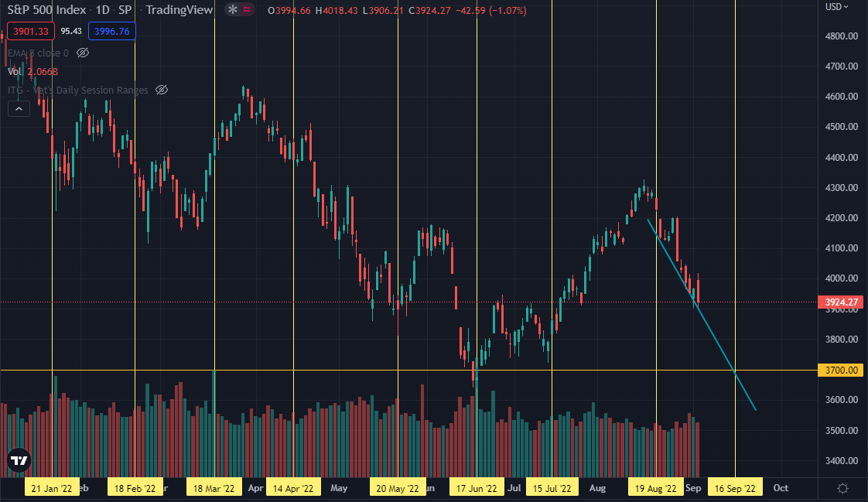Image resolution: width=868 pixels, height=502 pixels.
Task: Click the 4300.00 price scale label
Action: pos(842,188)
